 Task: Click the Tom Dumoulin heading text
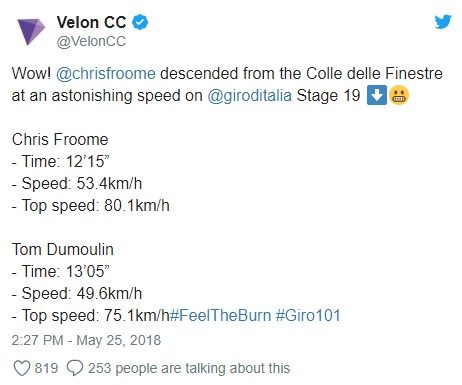[63, 249]
